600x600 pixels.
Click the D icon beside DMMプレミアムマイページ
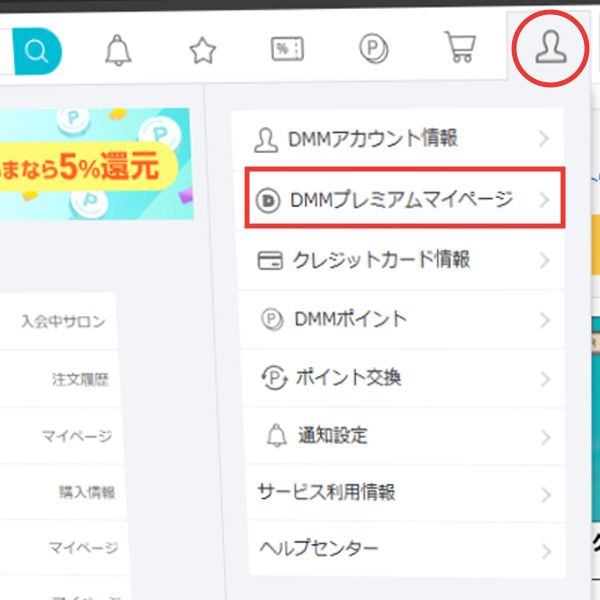click(268, 200)
